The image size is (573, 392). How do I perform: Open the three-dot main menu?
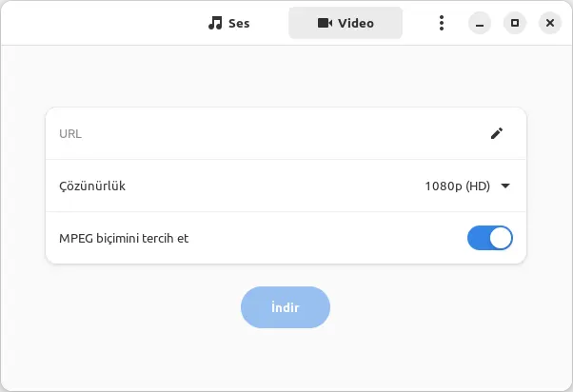tap(442, 23)
